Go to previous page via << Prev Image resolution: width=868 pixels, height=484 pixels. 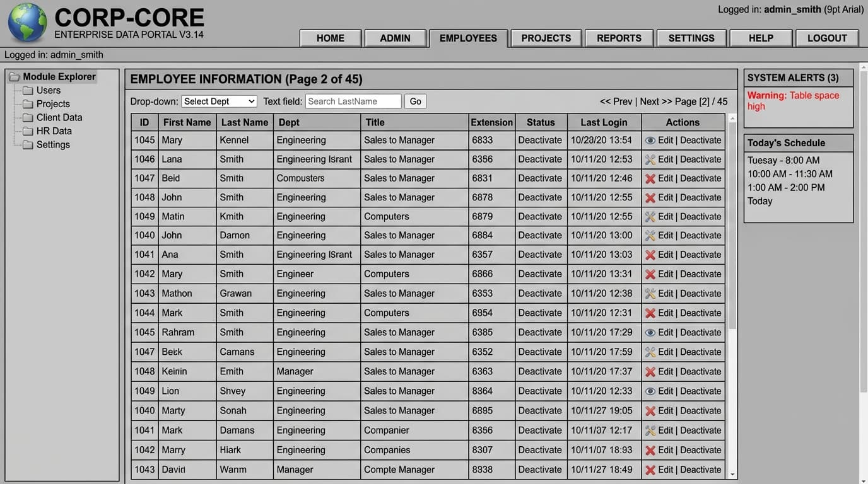(x=616, y=101)
